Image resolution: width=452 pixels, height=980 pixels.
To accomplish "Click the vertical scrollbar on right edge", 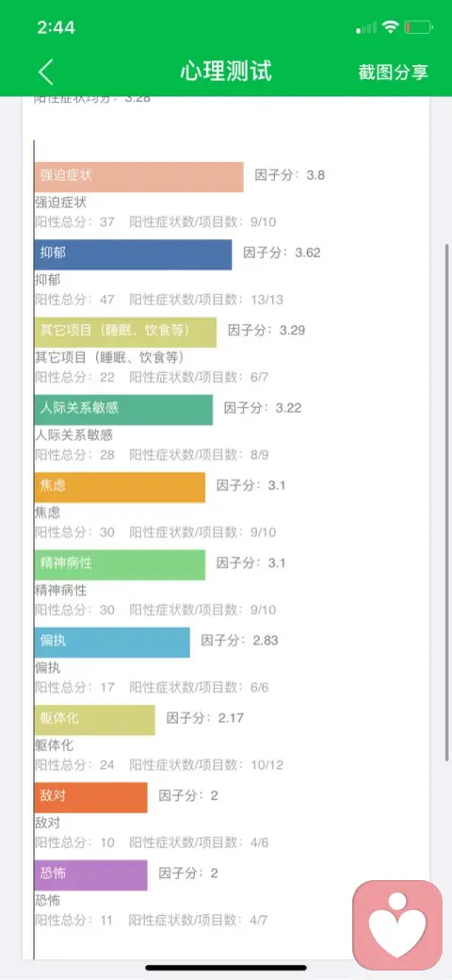I will pyautogui.click(x=446, y=500).
